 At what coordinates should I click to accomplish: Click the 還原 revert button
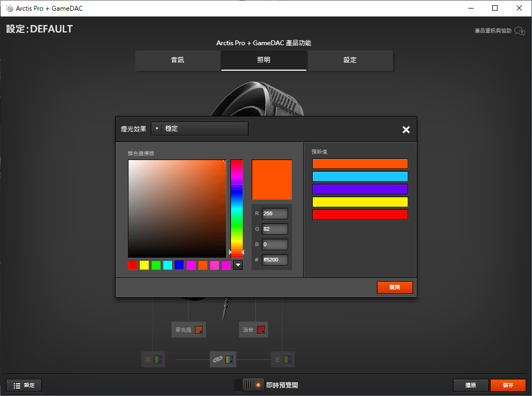point(470,385)
